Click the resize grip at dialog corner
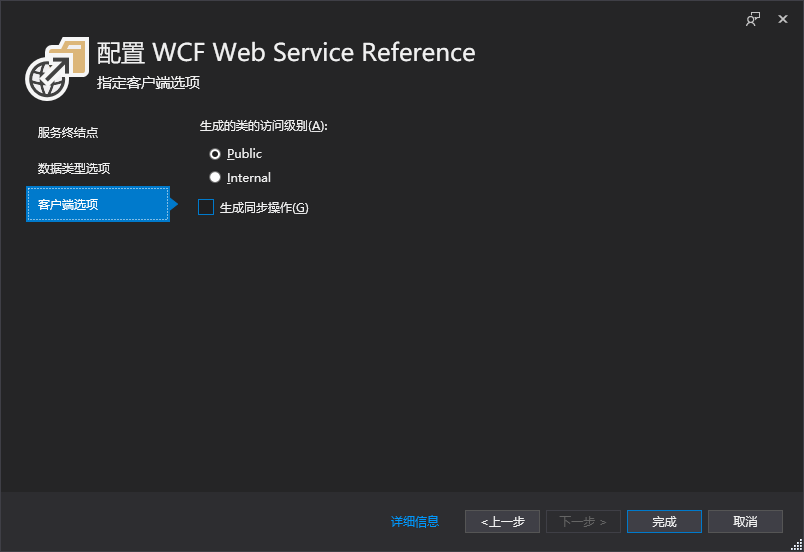The image size is (804, 552). point(797,545)
